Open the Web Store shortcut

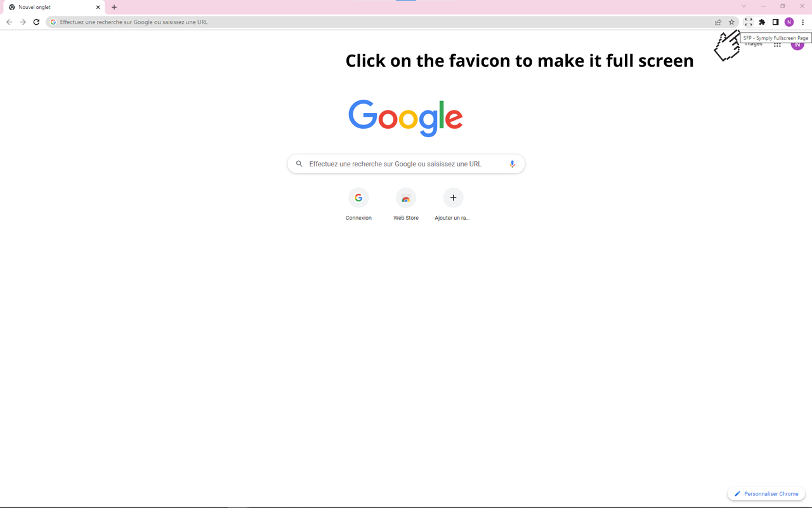(x=406, y=204)
